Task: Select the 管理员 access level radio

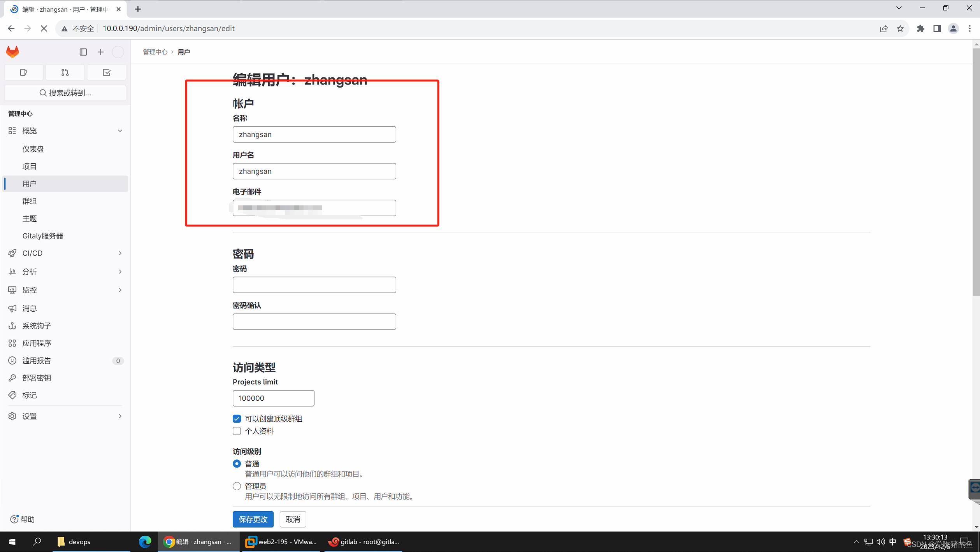Action: [x=237, y=486]
